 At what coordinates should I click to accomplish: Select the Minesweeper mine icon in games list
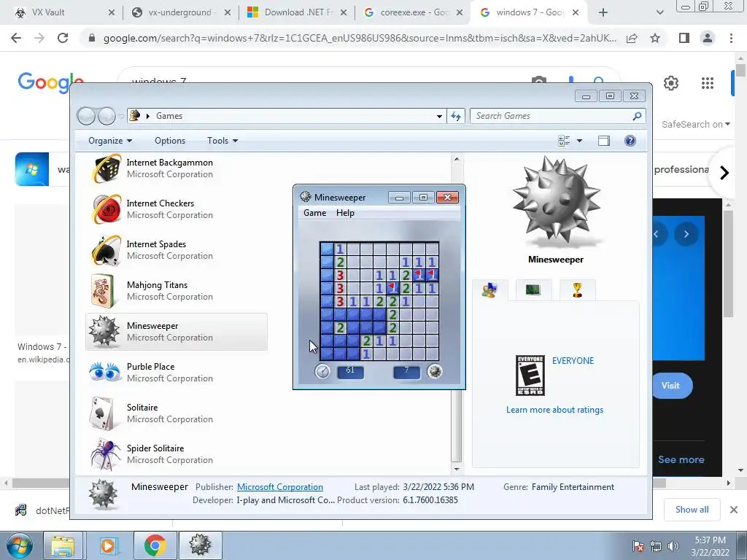click(x=104, y=332)
